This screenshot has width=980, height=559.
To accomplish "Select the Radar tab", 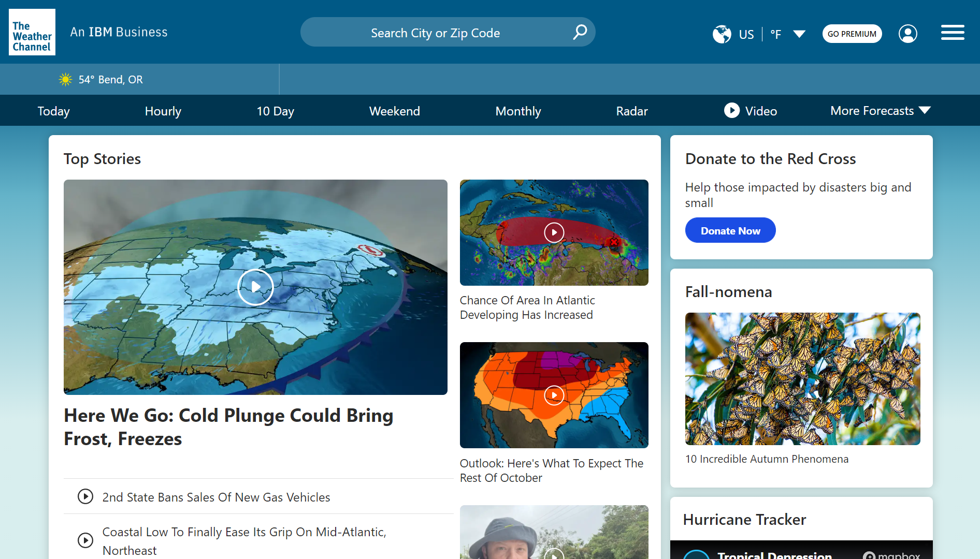I will tap(631, 111).
